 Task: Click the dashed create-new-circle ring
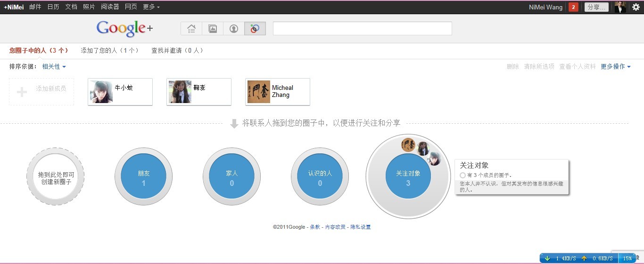click(x=56, y=176)
